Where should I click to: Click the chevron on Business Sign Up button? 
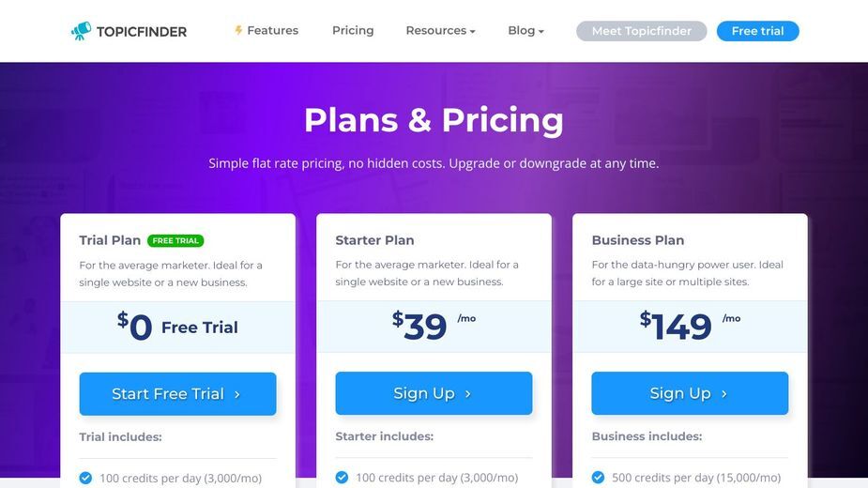click(x=724, y=394)
